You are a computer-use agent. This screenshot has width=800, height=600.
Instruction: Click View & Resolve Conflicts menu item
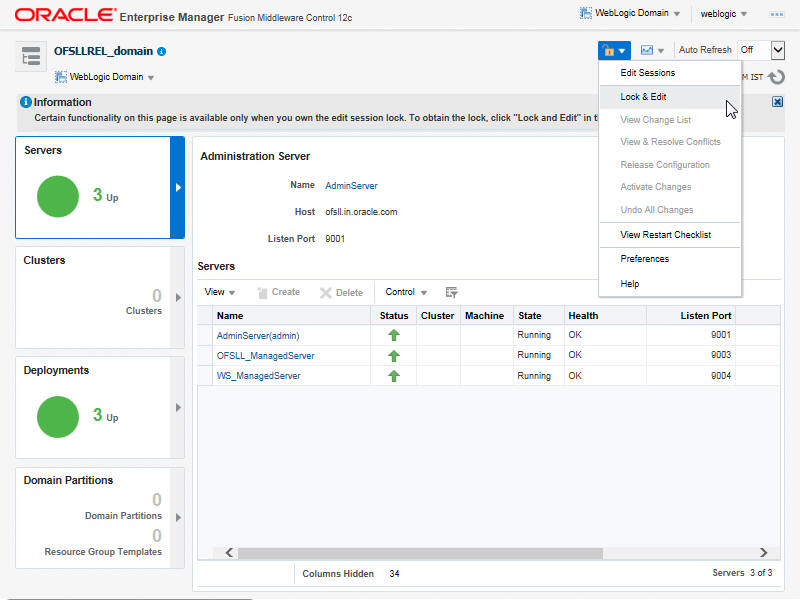[669, 142]
